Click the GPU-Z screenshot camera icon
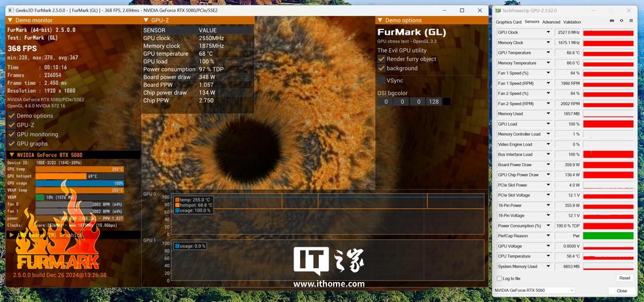The width and height of the screenshot is (644, 302). [612, 21]
